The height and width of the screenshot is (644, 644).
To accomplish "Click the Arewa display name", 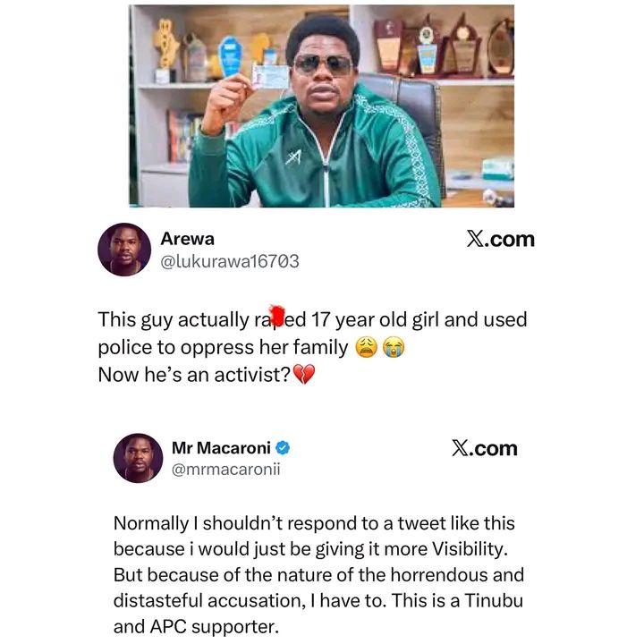I will (x=186, y=239).
